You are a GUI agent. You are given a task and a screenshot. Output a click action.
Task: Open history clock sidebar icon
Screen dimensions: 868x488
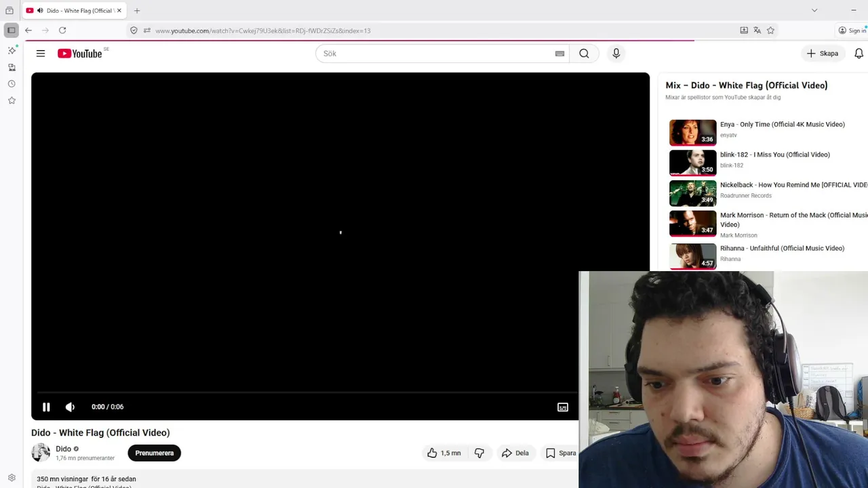[12, 84]
